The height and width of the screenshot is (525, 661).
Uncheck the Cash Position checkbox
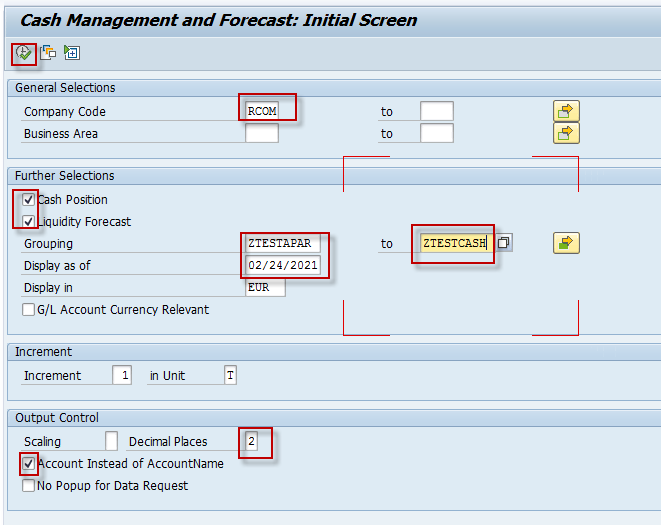point(28,199)
